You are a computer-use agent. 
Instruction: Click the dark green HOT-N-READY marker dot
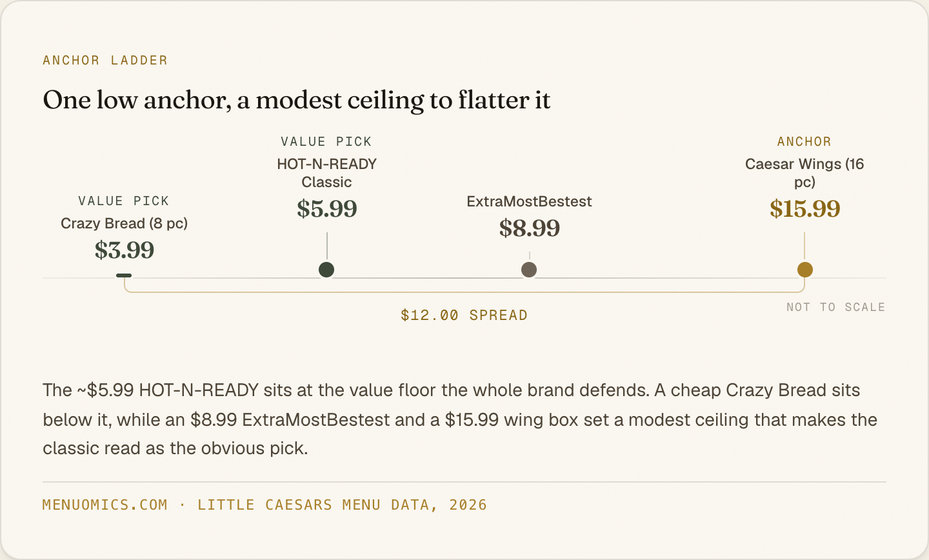[326, 270]
